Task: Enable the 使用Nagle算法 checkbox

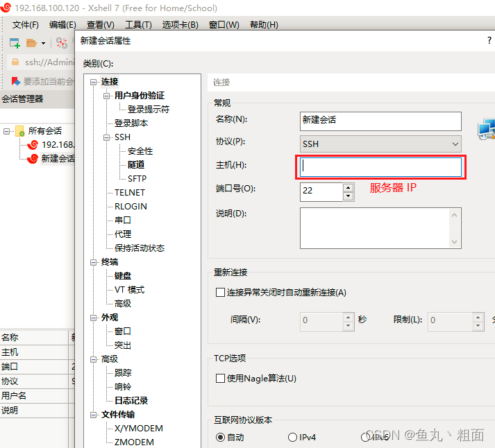Action: pyautogui.click(x=220, y=378)
